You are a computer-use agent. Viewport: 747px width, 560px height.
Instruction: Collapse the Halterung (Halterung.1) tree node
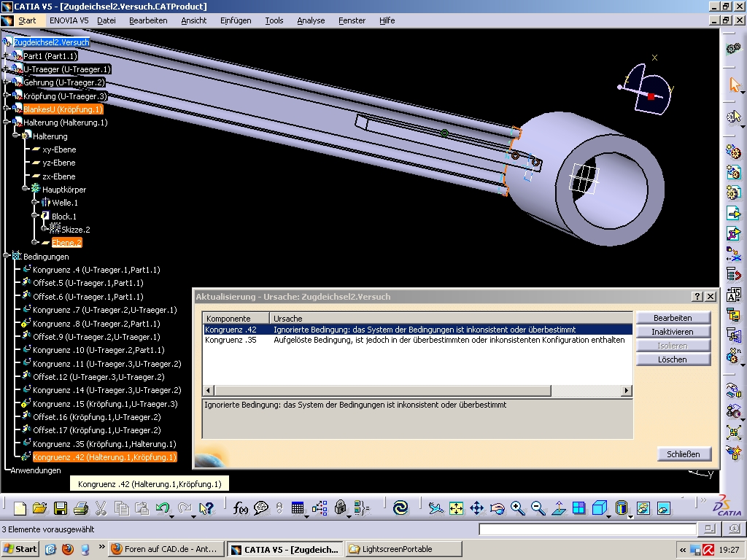tap(6, 122)
